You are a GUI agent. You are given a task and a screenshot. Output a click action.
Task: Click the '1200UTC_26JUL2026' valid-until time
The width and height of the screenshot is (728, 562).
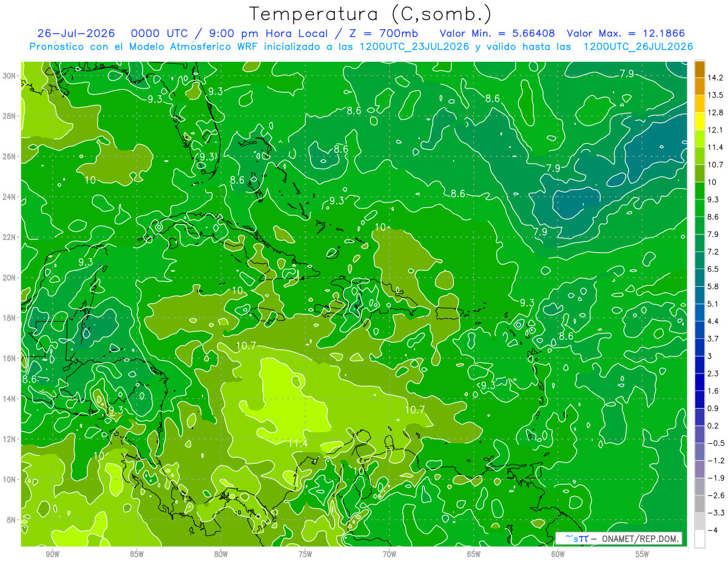[638, 47]
